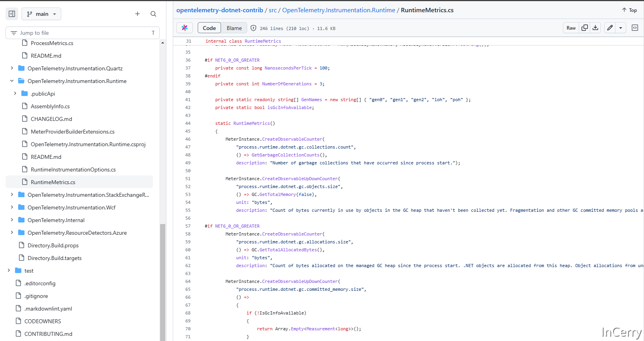
Task: Open the symbols panel icon
Action: click(x=635, y=28)
